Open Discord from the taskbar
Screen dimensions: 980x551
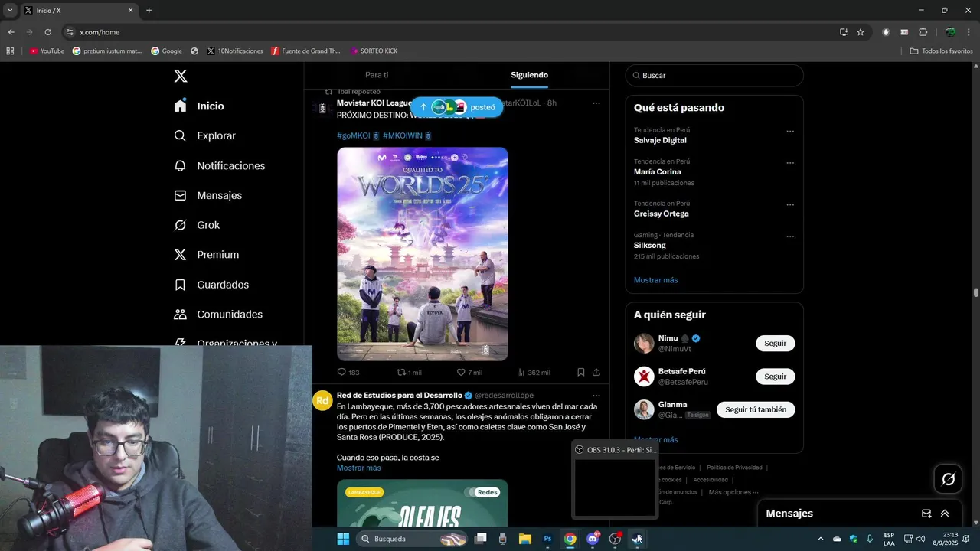point(593,539)
